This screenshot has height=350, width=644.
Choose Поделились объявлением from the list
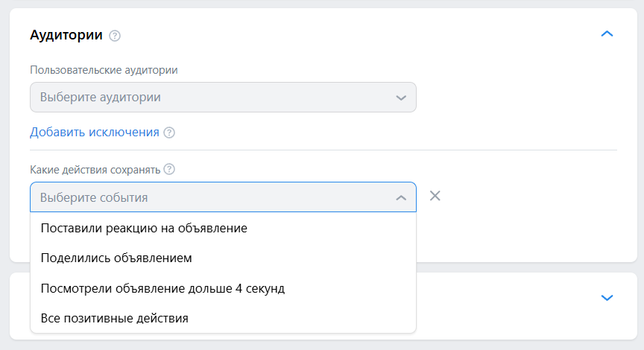tap(116, 258)
